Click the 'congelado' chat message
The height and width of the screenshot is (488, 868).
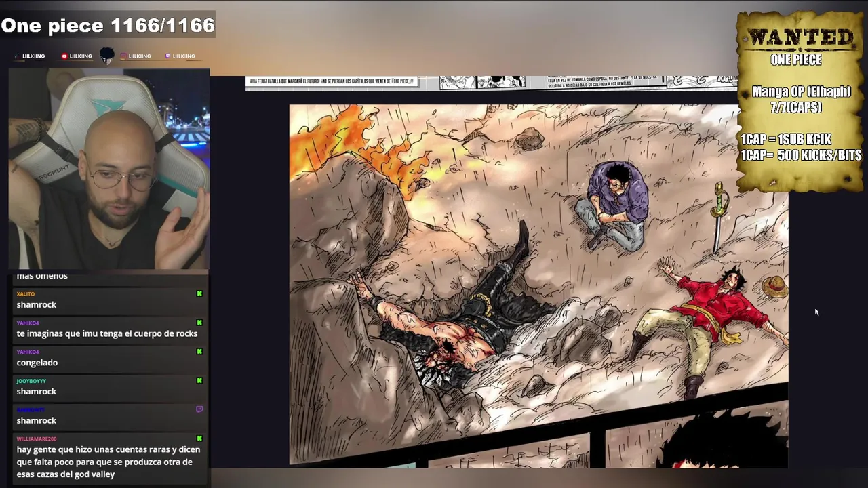click(37, 363)
